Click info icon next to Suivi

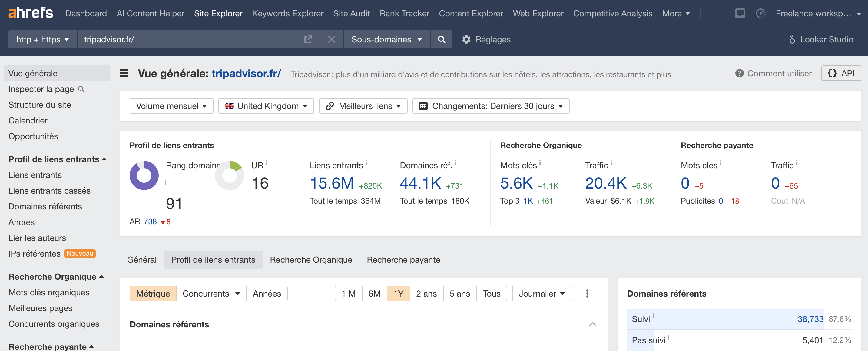coord(653,316)
